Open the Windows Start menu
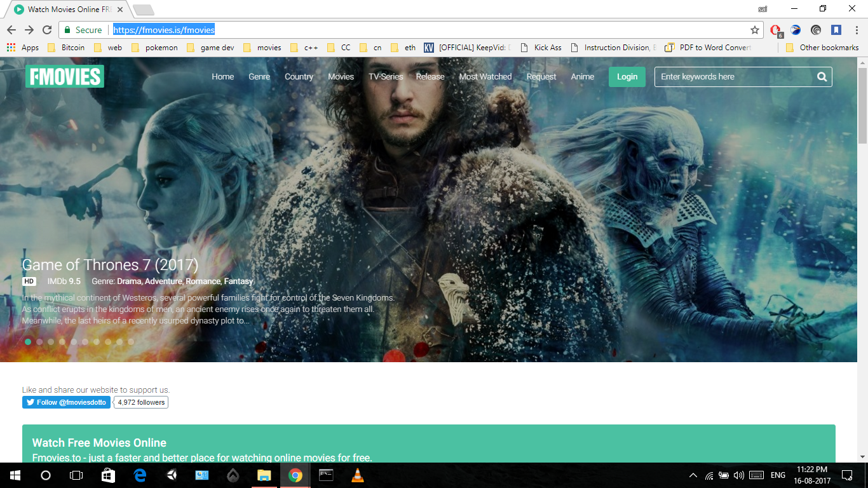 (x=15, y=475)
